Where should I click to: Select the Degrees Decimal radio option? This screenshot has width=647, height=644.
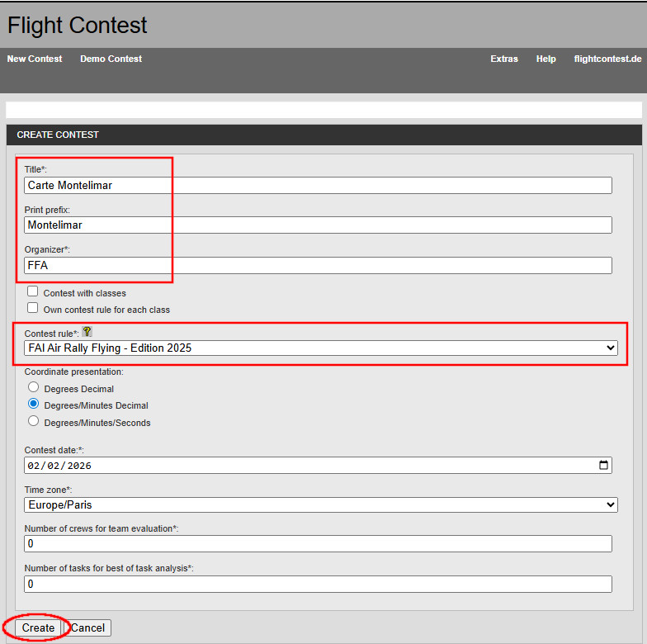[x=34, y=387]
